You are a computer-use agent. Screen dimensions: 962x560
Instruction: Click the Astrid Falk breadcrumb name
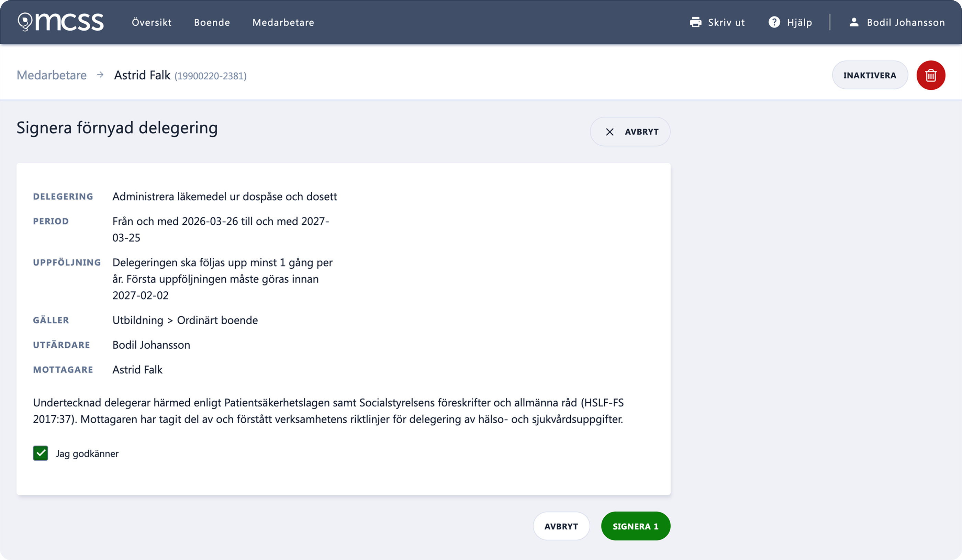tap(142, 75)
